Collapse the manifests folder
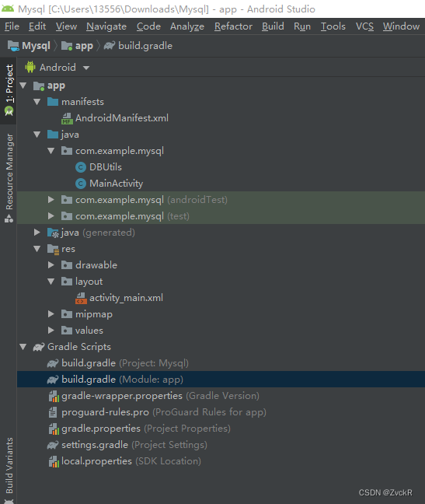 tap(37, 102)
